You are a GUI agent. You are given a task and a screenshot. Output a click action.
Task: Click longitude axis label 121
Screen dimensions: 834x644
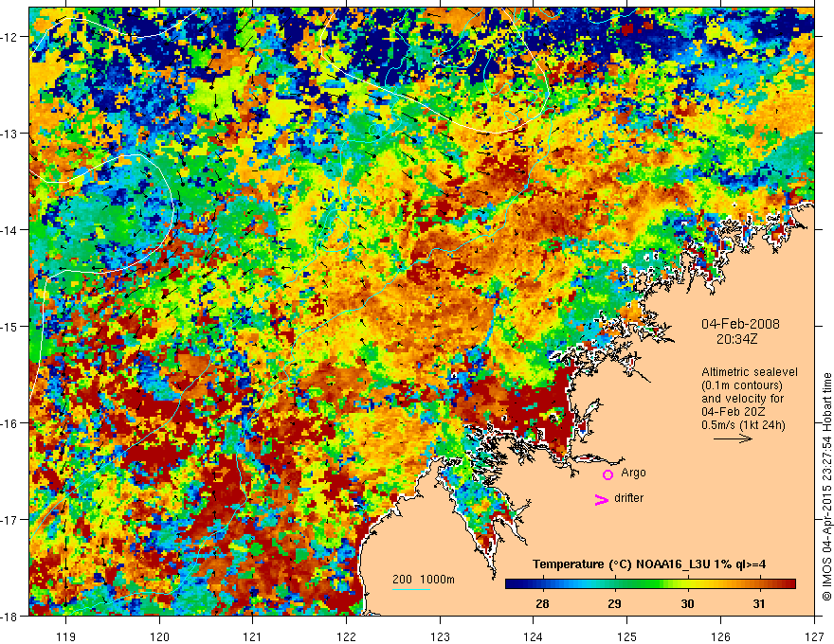click(253, 636)
